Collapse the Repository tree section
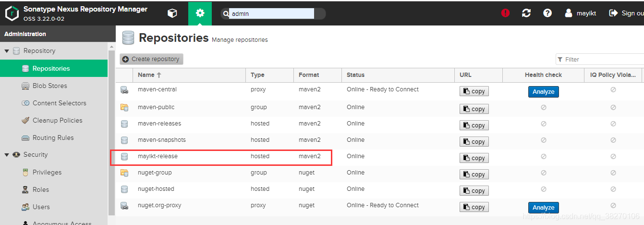Image resolution: width=644 pixels, height=225 pixels. click(7, 51)
